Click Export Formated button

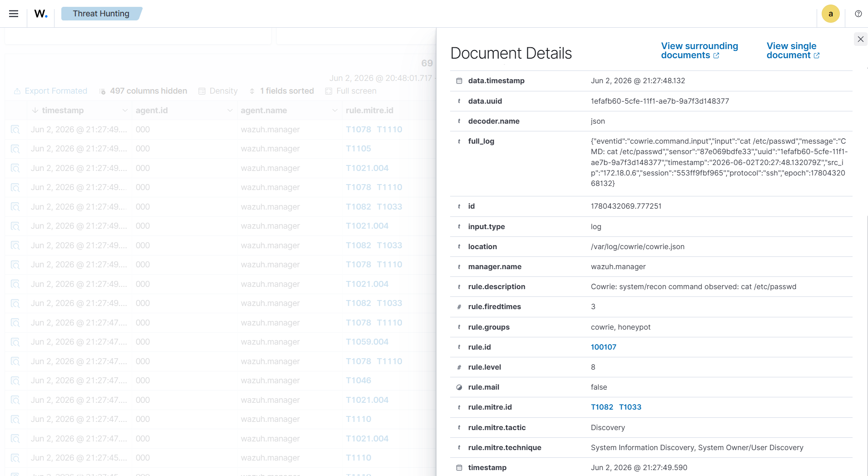click(50, 91)
